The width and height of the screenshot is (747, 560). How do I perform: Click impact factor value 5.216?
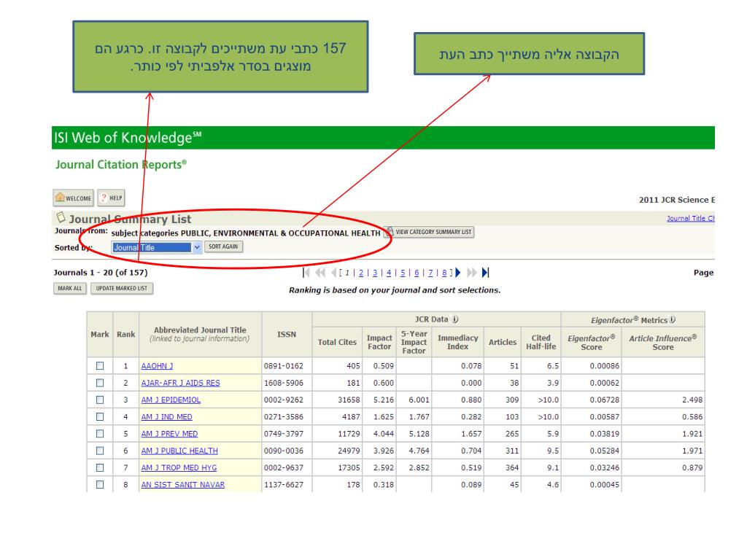(384, 400)
